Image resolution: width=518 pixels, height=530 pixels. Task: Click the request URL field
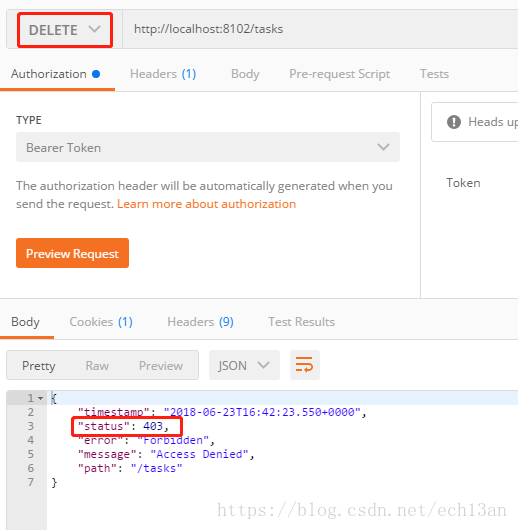[320, 29]
